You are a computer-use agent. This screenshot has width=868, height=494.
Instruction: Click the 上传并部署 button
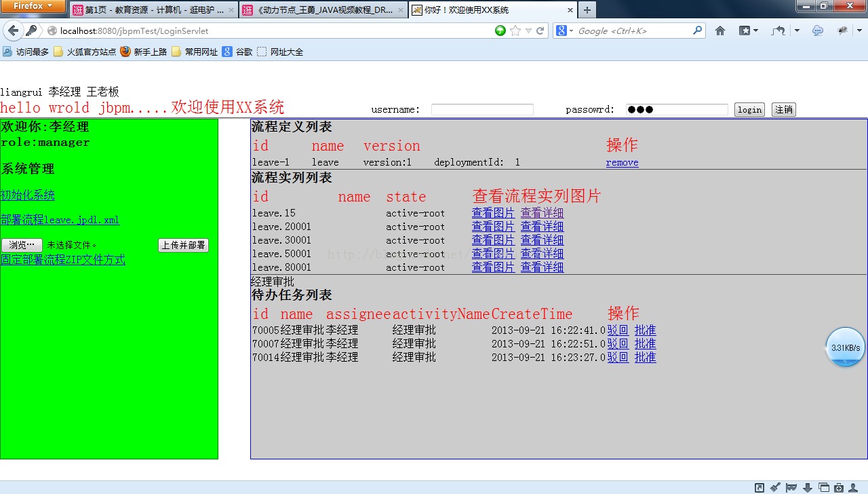(183, 245)
